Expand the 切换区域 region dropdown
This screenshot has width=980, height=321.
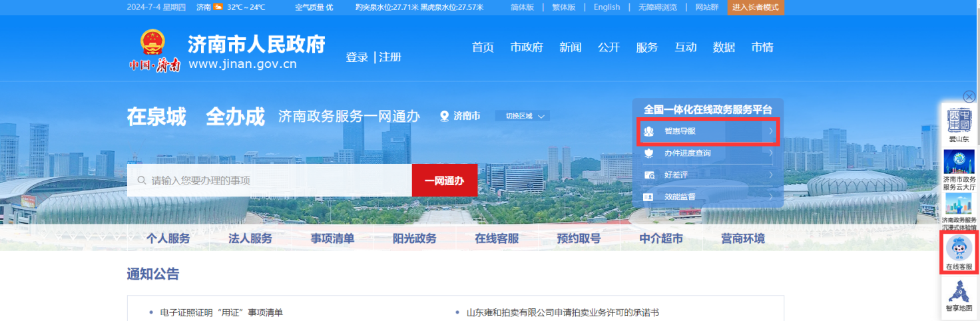(523, 116)
